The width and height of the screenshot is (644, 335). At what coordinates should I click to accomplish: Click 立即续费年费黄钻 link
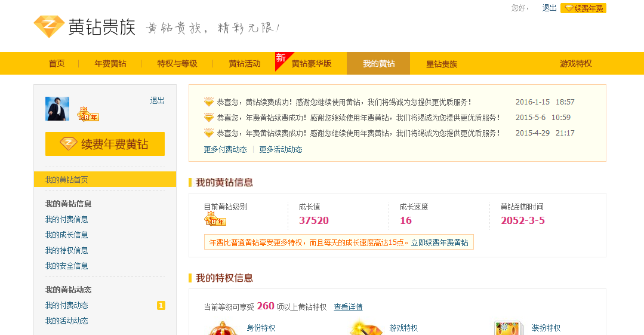[x=439, y=242]
